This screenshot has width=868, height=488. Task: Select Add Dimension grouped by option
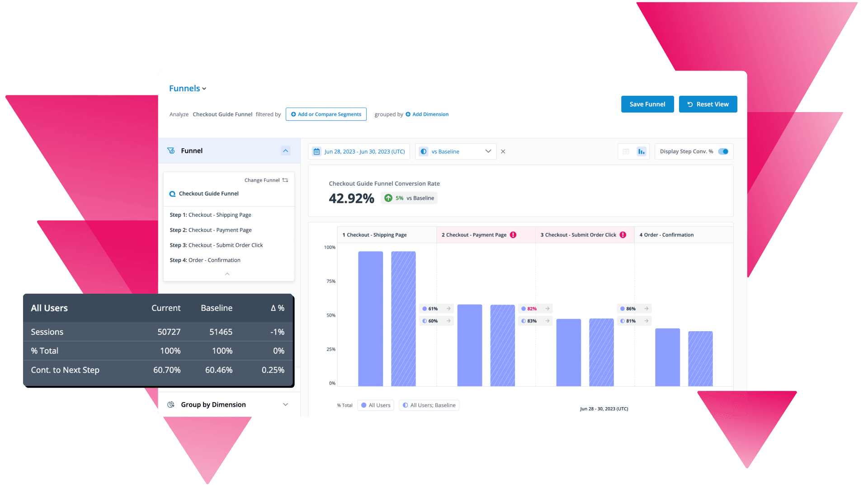coord(426,114)
